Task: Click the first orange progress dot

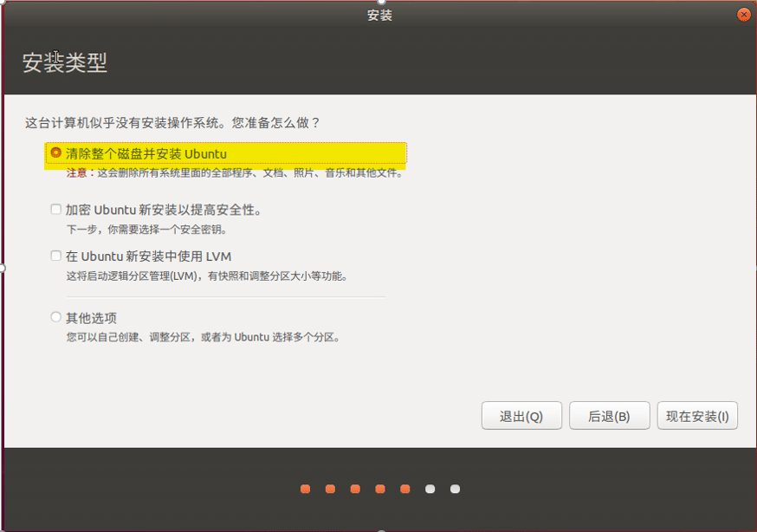Action: click(x=306, y=489)
